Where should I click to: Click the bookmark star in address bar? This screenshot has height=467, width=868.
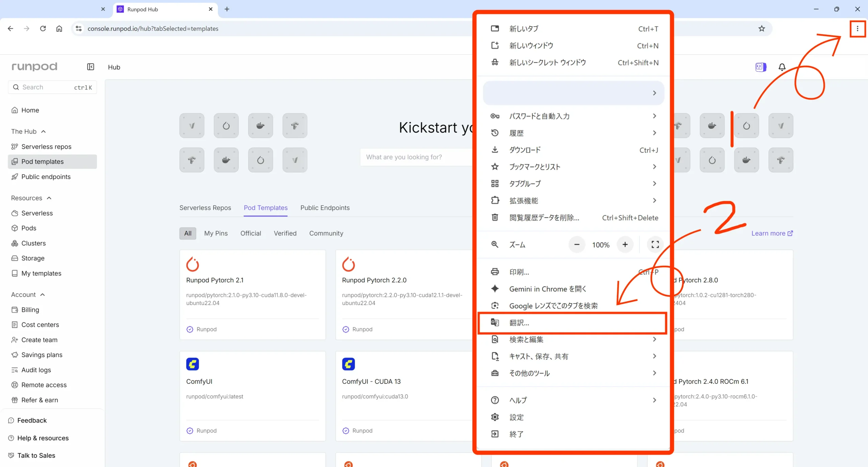[762, 29]
